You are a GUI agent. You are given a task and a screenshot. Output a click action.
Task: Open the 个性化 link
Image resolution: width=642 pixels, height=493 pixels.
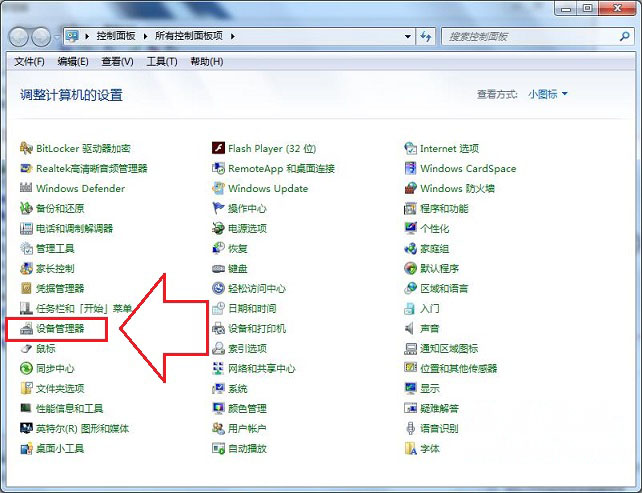[x=435, y=228]
